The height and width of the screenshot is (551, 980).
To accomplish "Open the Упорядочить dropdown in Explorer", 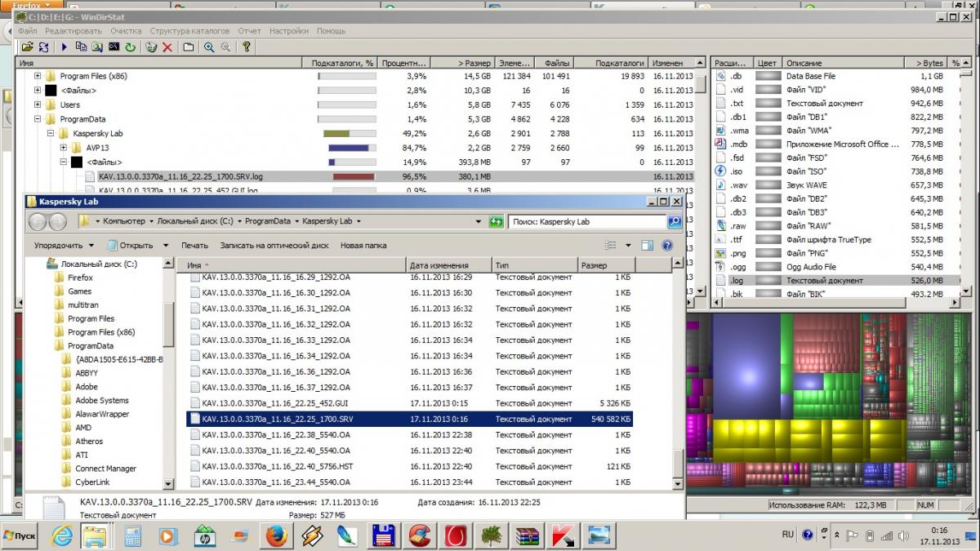I will [x=64, y=245].
